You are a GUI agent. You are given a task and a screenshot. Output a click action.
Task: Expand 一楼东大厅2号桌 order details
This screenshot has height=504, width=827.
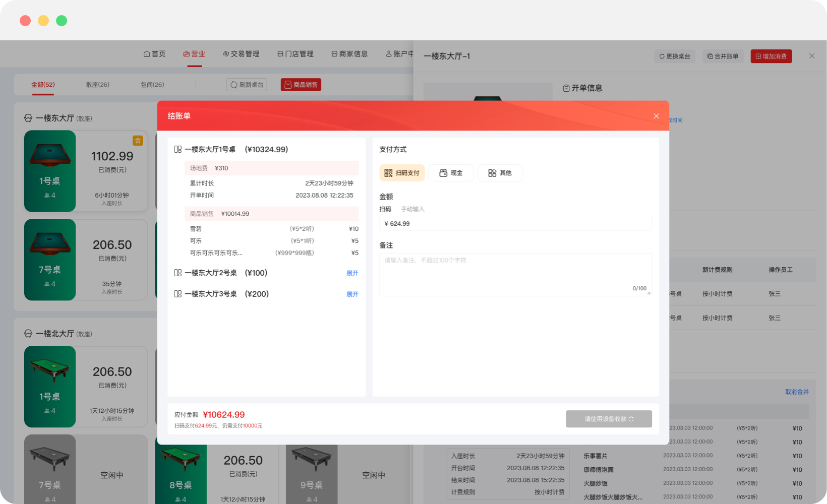352,273
